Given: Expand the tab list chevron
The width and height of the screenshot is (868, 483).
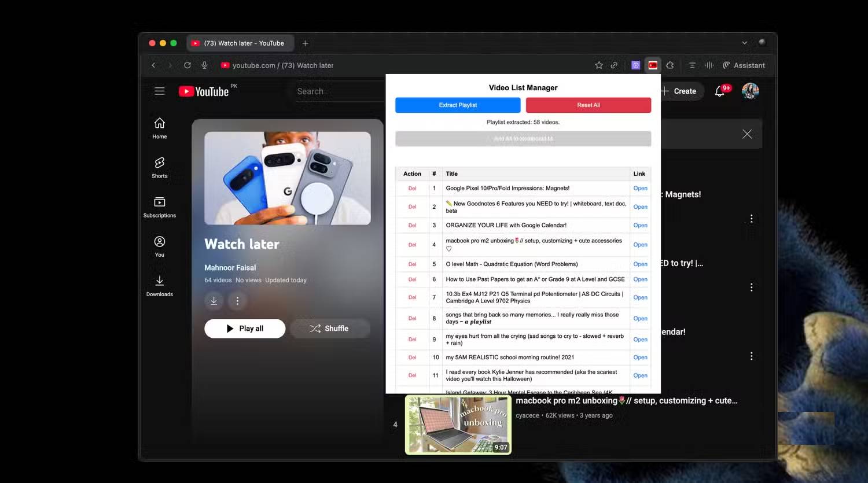Looking at the screenshot, I should pyautogui.click(x=745, y=43).
